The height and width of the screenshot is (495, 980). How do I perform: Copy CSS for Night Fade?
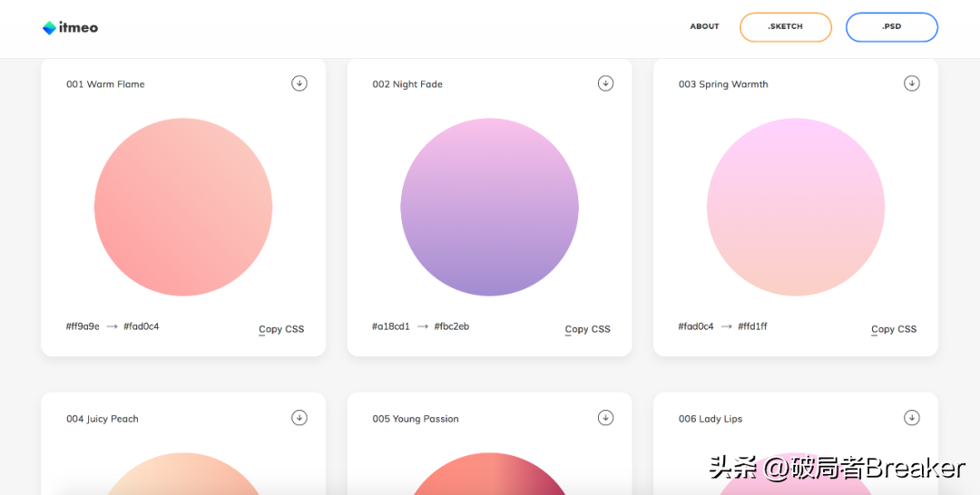click(587, 329)
